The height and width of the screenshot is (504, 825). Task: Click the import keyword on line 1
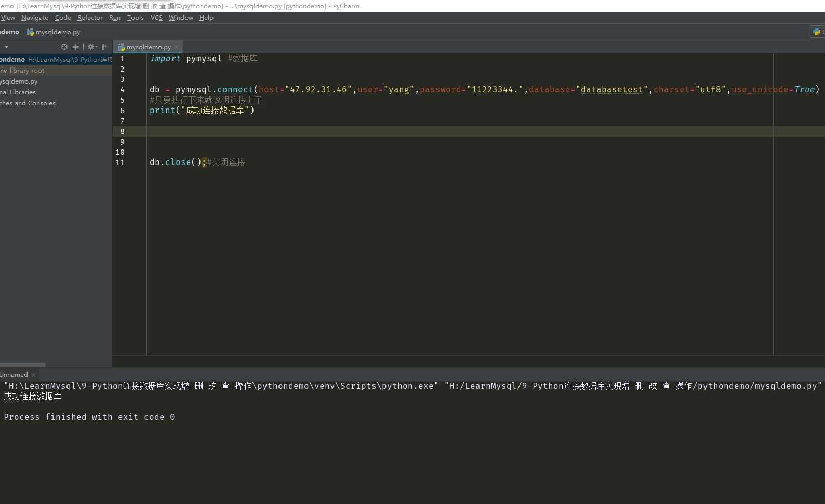coord(165,59)
